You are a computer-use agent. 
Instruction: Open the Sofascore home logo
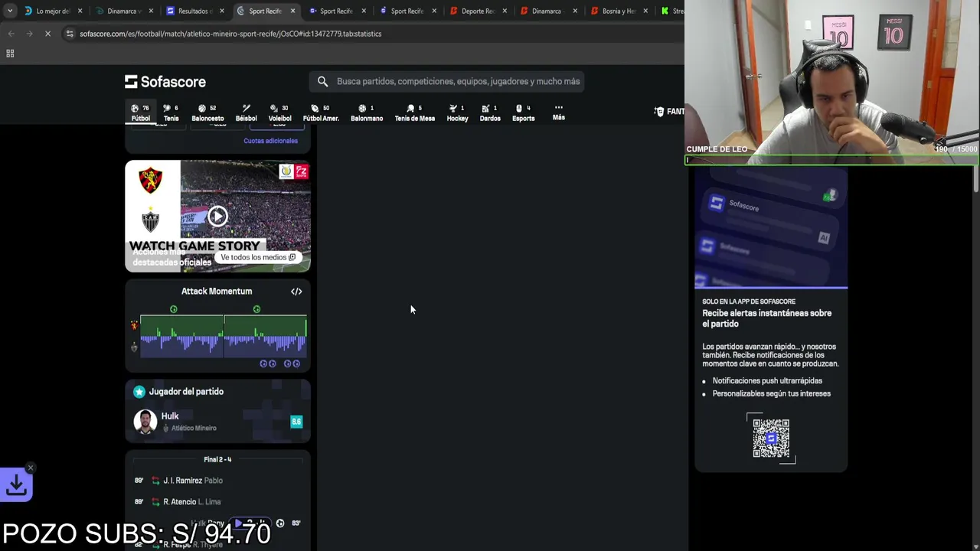pos(165,81)
